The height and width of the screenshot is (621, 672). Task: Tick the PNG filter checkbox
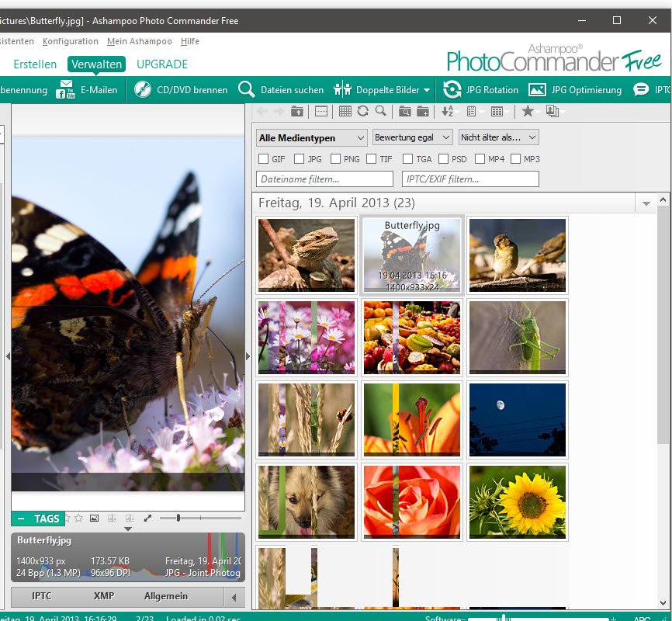click(335, 159)
